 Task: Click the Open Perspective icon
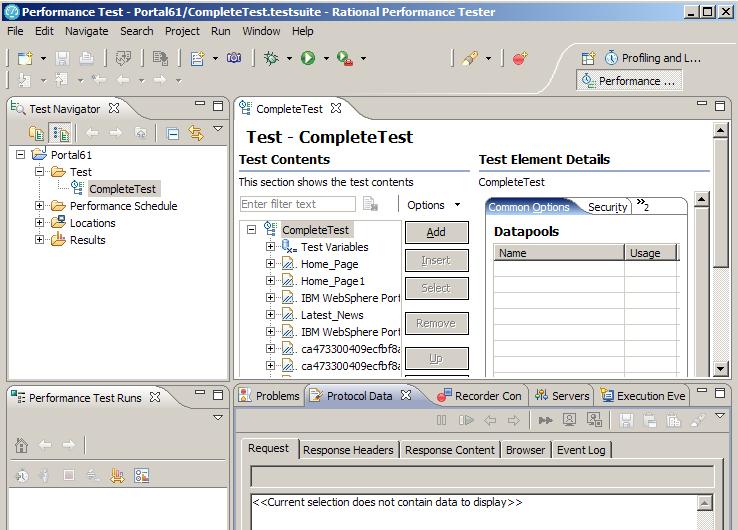point(588,58)
